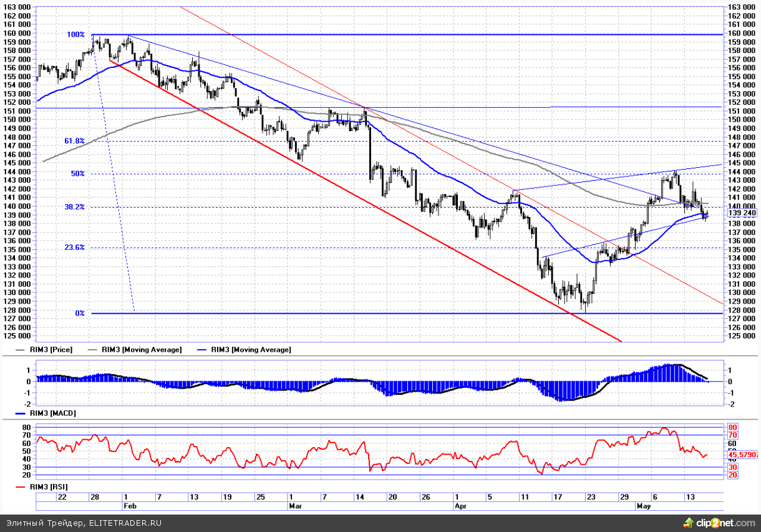Click the May month marker on time axis

(644, 507)
